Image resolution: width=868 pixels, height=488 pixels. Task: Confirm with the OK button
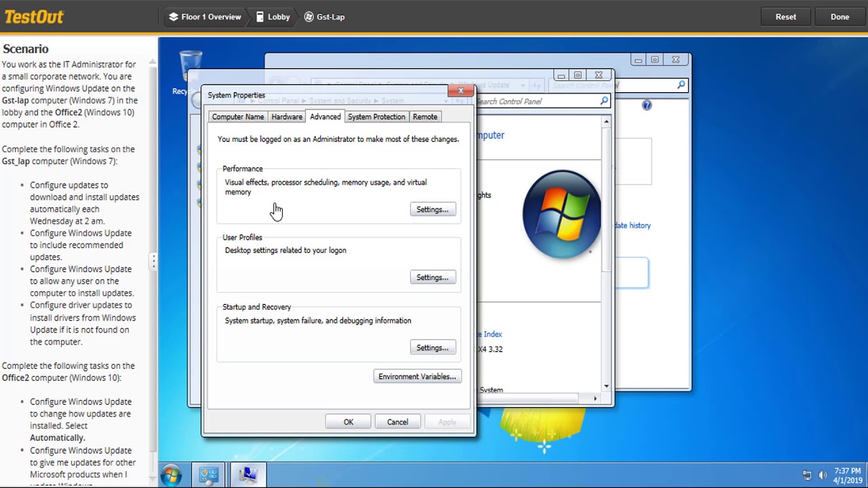tap(349, 422)
